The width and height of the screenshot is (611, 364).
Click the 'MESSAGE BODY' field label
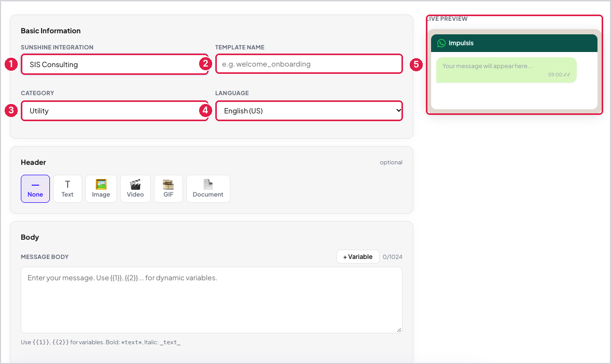point(45,257)
